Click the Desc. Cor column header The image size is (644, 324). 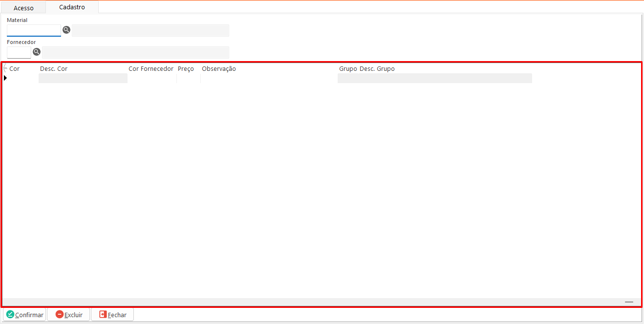(54, 69)
